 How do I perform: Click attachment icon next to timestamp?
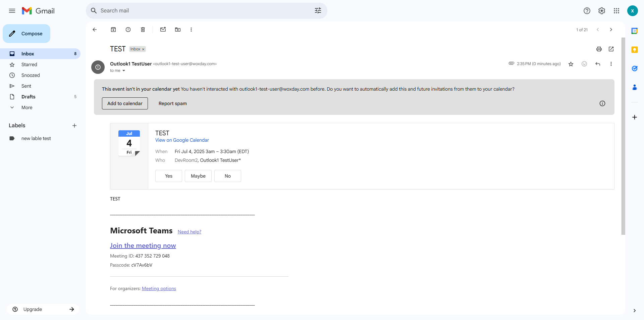(512, 63)
